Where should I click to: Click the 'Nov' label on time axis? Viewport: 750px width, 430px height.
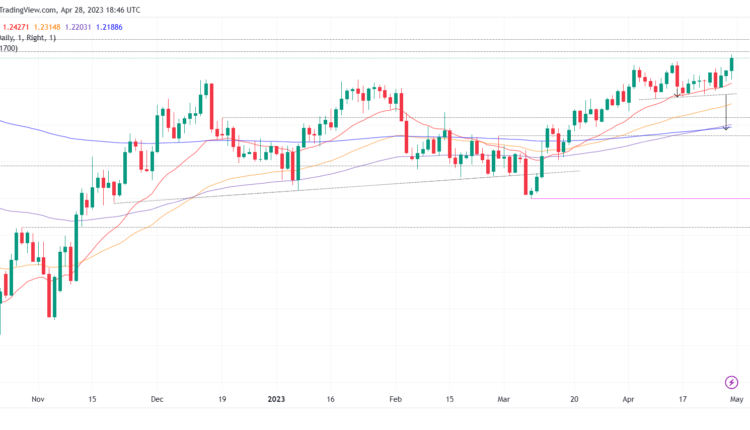[x=38, y=399]
